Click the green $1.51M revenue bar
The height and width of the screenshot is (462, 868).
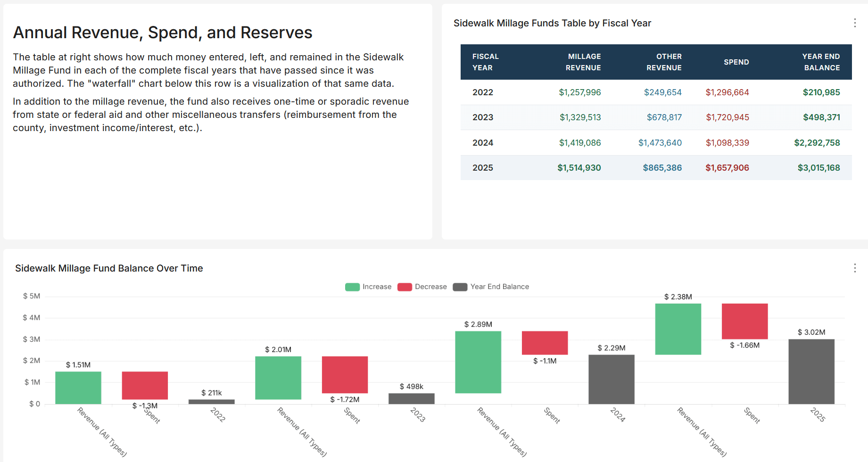(x=78, y=388)
